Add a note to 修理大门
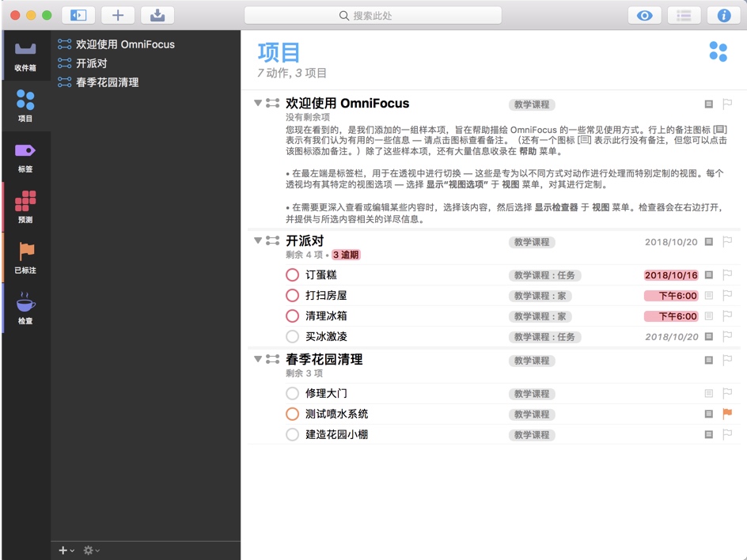 709,393
